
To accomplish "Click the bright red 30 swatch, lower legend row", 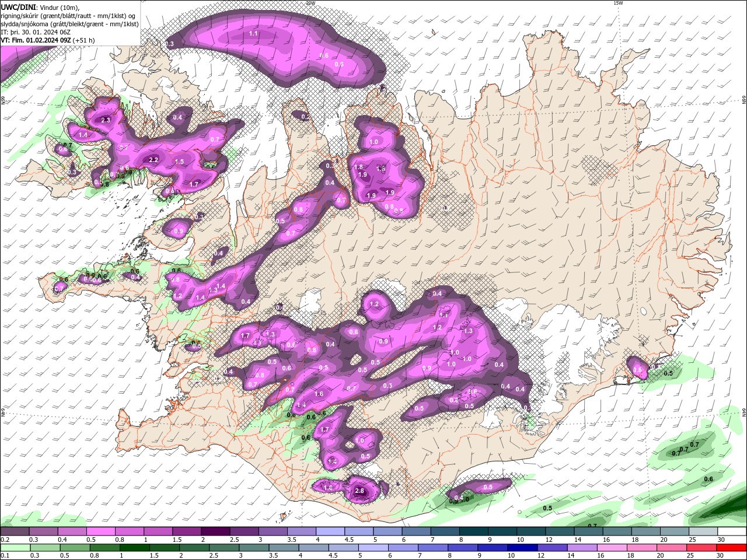I will click(x=732, y=548).
